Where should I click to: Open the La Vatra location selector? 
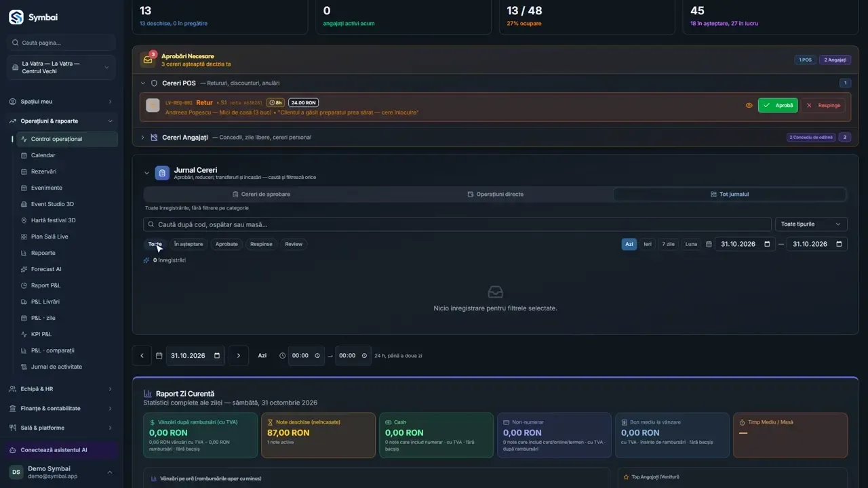pos(61,68)
